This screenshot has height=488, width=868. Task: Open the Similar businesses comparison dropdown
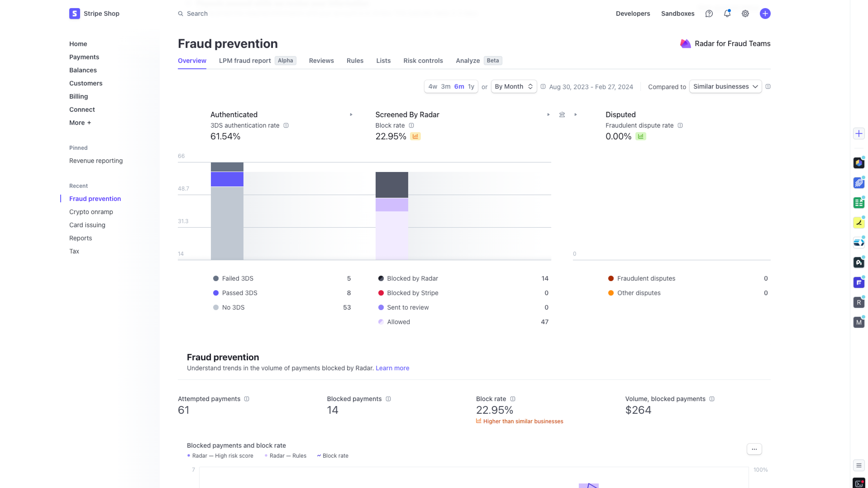point(725,87)
